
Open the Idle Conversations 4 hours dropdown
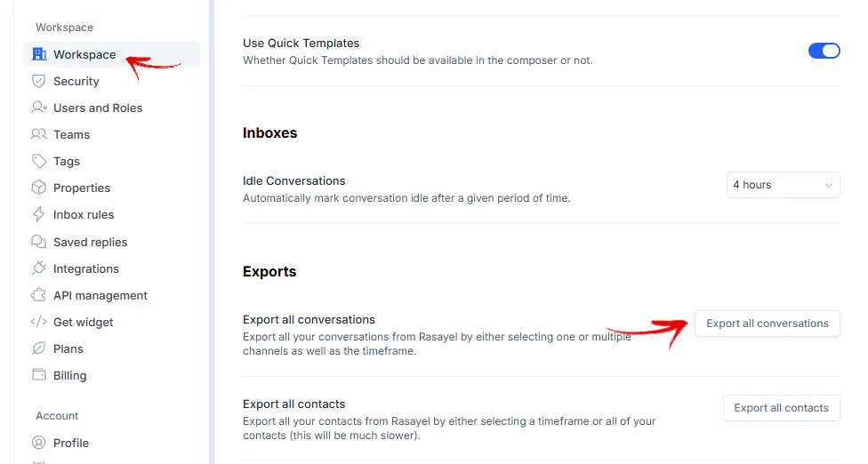click(783, 185)
